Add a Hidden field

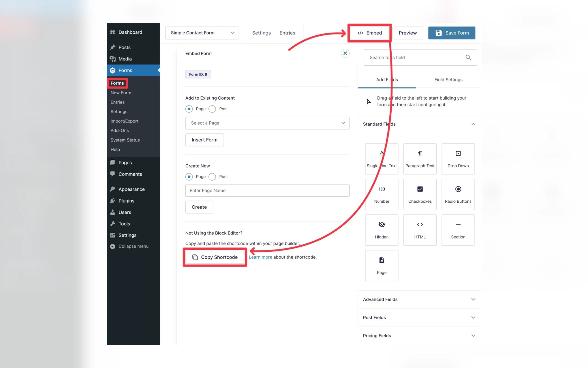click(382, 230)
